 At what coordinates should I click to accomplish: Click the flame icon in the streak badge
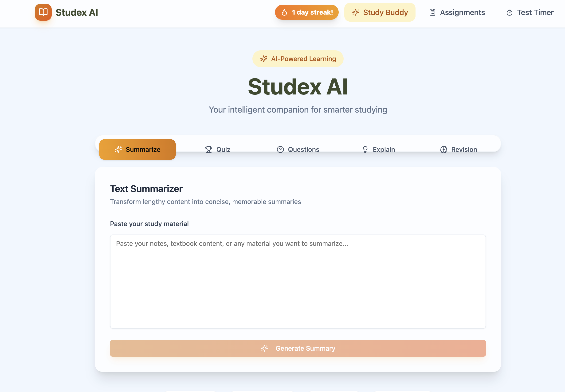pyautogui.click(x=285, y=12)
